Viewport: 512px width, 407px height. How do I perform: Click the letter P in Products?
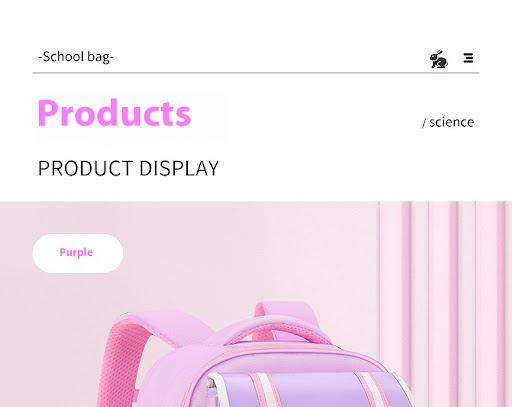tap(49, 113)
